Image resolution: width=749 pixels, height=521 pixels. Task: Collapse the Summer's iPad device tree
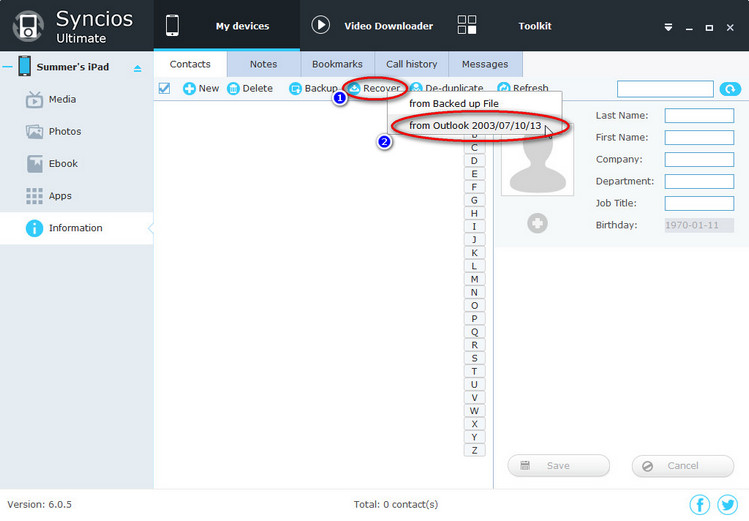7,67
